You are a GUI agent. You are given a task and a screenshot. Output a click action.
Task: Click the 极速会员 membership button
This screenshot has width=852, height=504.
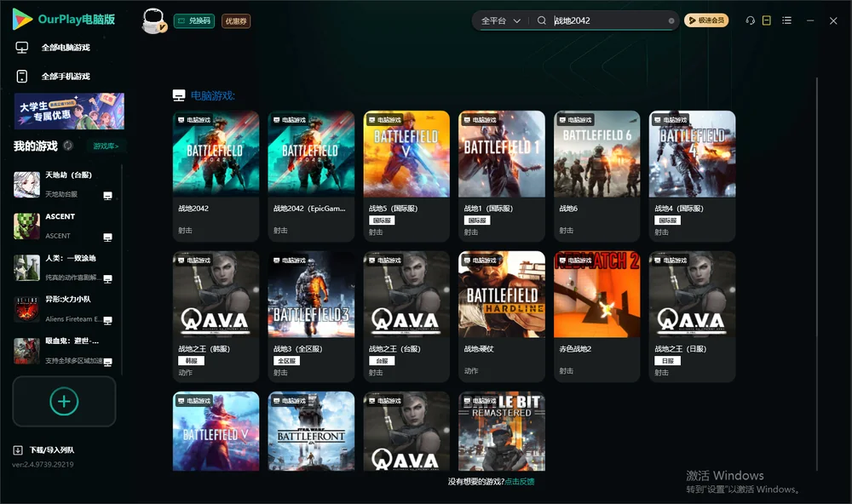[706, 20]
